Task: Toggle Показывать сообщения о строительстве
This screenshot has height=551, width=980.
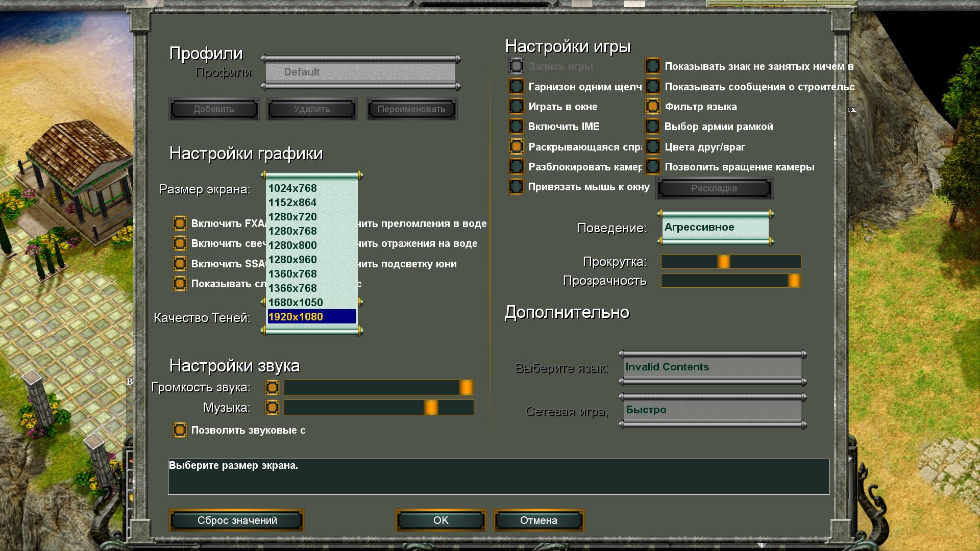Action: (653, 87)
